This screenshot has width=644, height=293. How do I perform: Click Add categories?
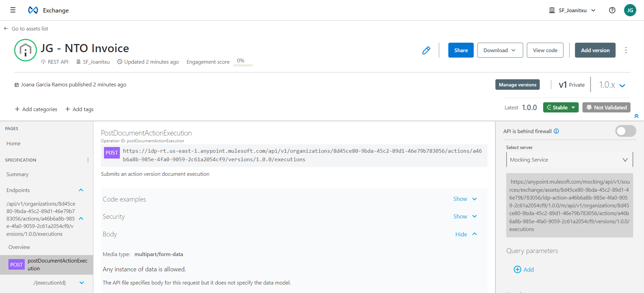click(40, 109)
